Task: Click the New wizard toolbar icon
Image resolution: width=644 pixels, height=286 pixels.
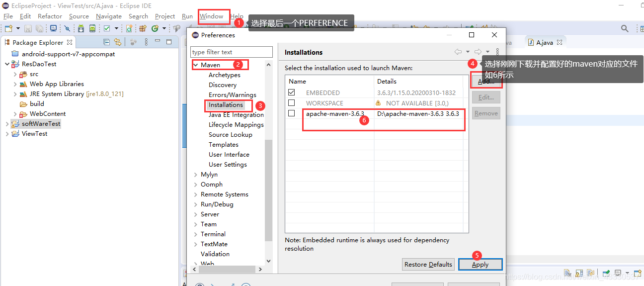Action: [8, 29]
